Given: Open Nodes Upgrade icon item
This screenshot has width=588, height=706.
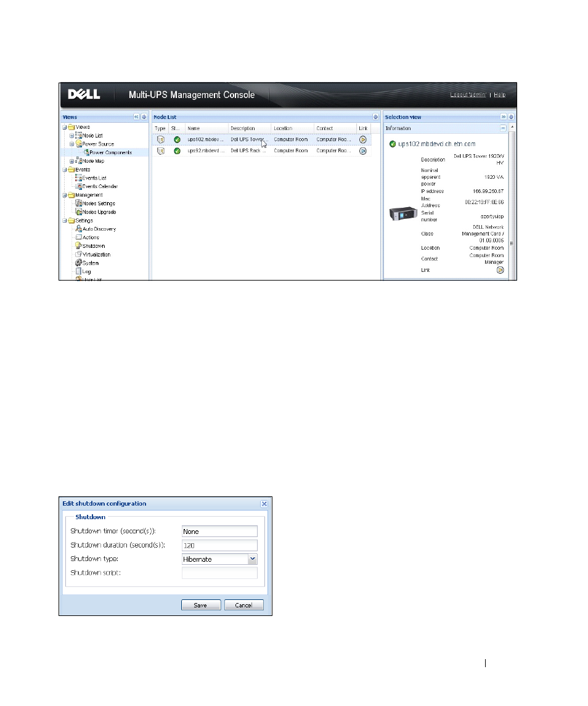Looking at the screenshot, I should coord(79,212).
